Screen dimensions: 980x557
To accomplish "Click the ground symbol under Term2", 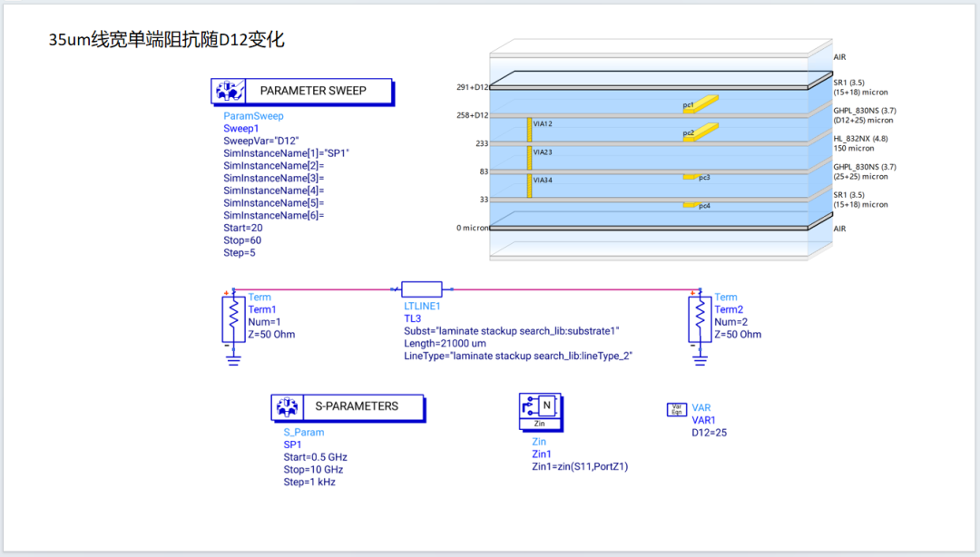I will (700, 358).
